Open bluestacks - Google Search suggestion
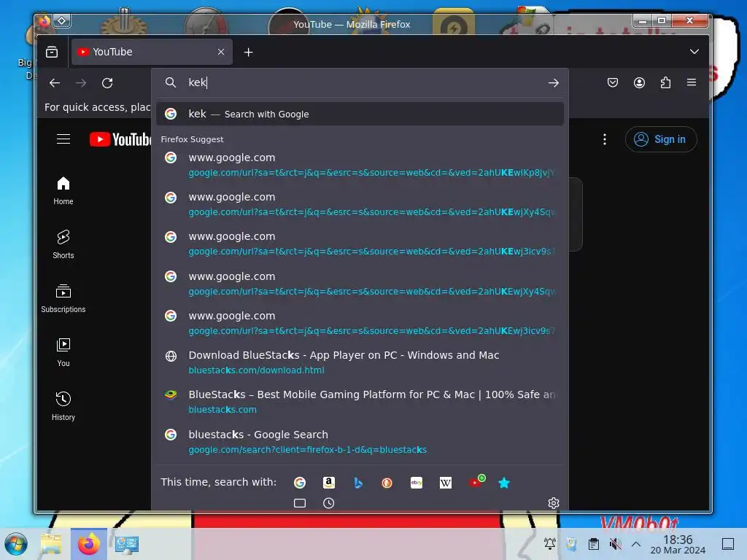This screenshot has width=747, height=560. 360,442
